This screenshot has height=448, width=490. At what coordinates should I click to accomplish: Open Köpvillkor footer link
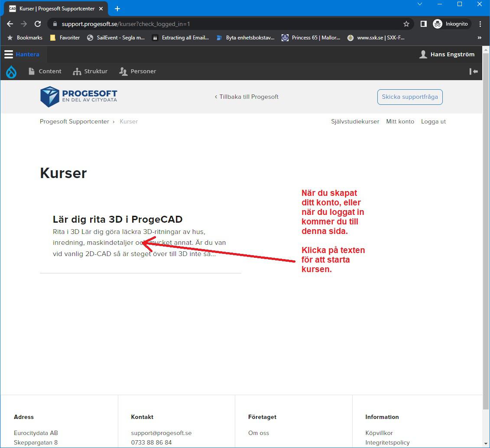(x=379, y=433)
